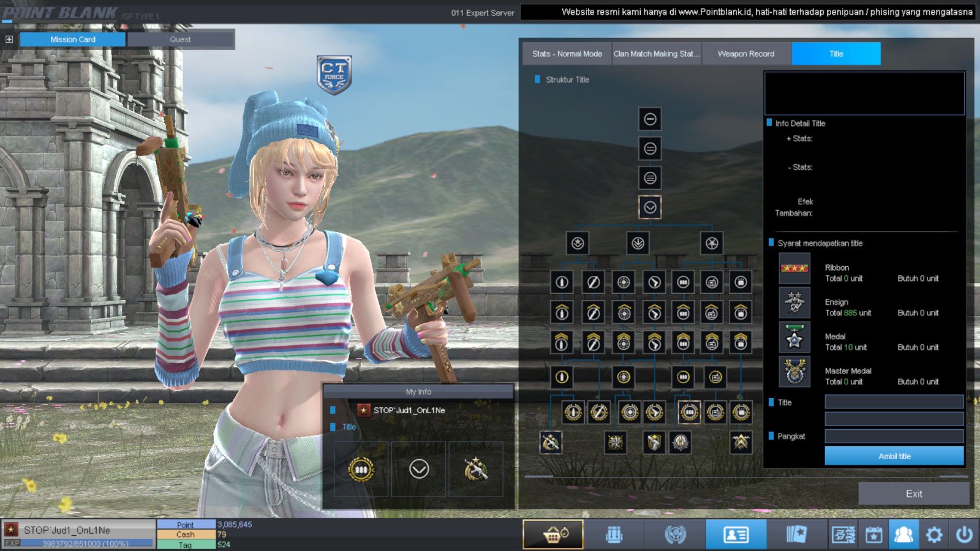Click the Ambil title button
This screenshot has width=980, height=551.
(894, 456)
